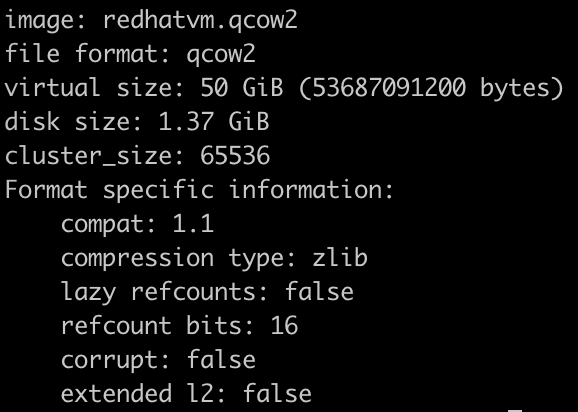Click the word 'image:' label
This screenshot has width=578, height=412.
[x=45, y=21]
